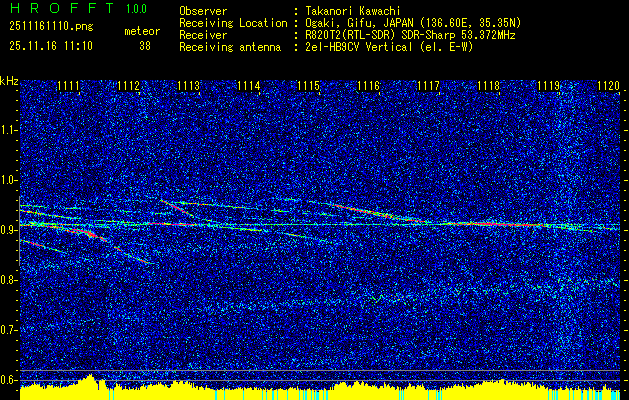Click the 0.7 kHz axis label
The image size is (629, 400).
9,330
